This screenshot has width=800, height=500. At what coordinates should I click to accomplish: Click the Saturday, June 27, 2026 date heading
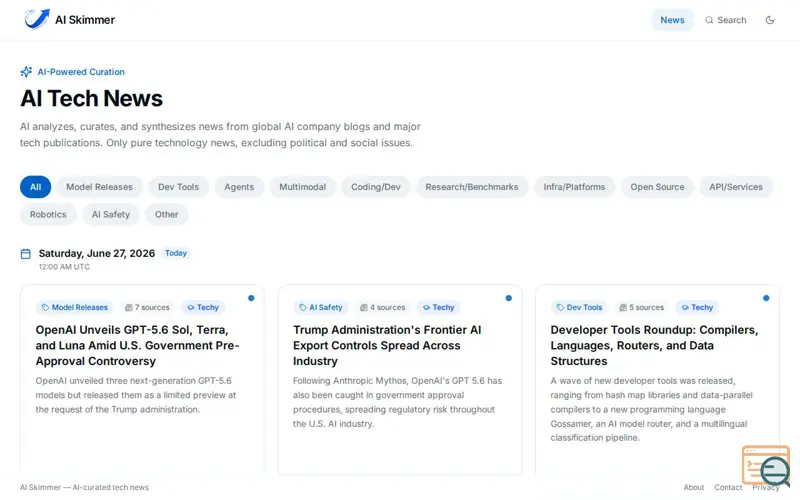[97, 253]
